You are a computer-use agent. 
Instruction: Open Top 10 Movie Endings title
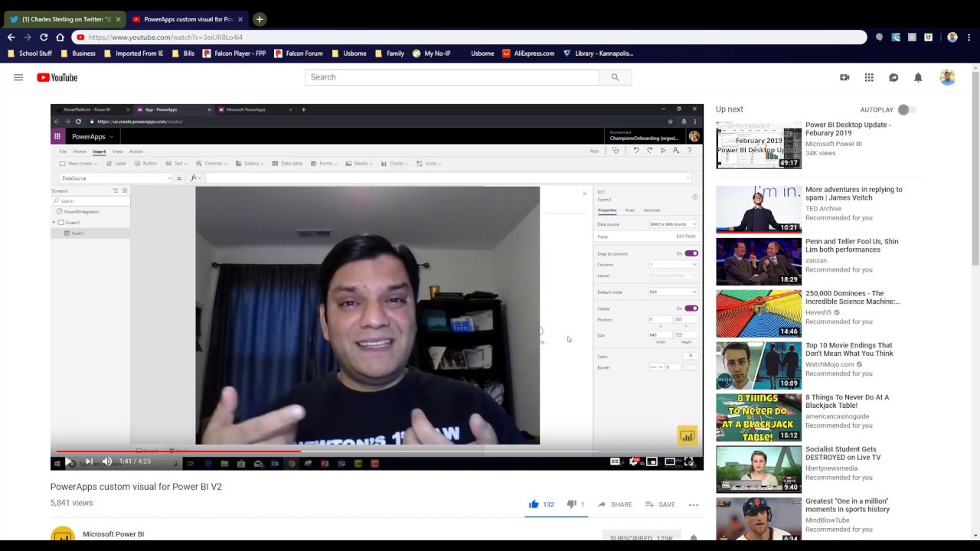(x=849, y=350)
